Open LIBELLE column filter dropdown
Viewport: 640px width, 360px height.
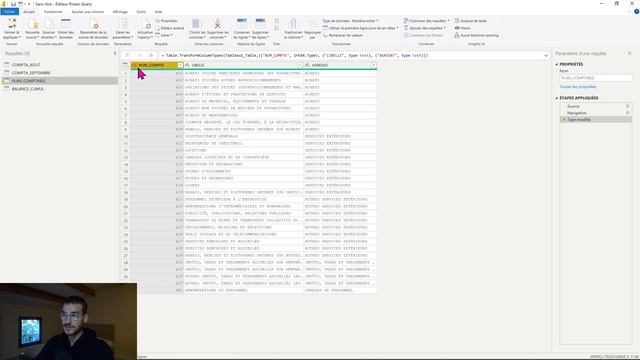pyautogui.click(x=300, y=65)
